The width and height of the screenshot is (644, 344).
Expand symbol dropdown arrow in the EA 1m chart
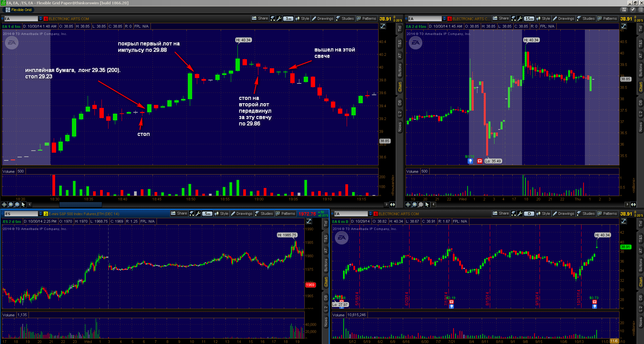[41, 19]
